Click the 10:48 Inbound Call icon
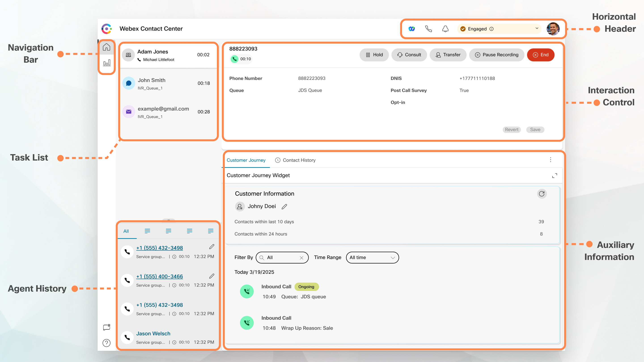 click(247, 323)
